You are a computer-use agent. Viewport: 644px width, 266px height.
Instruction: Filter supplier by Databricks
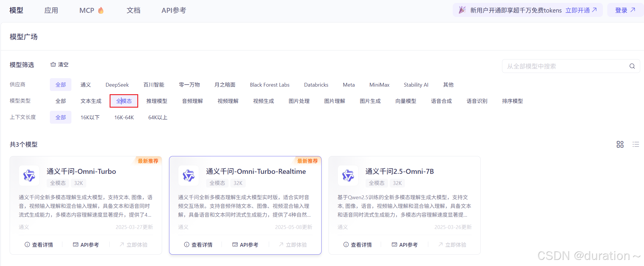(x=316, y=85)
